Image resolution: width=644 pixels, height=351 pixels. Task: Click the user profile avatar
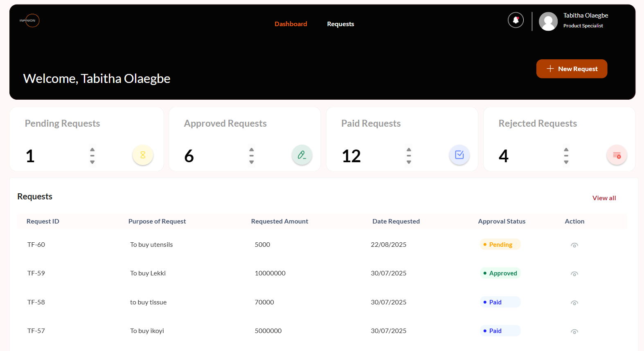(x=548, y=21)
